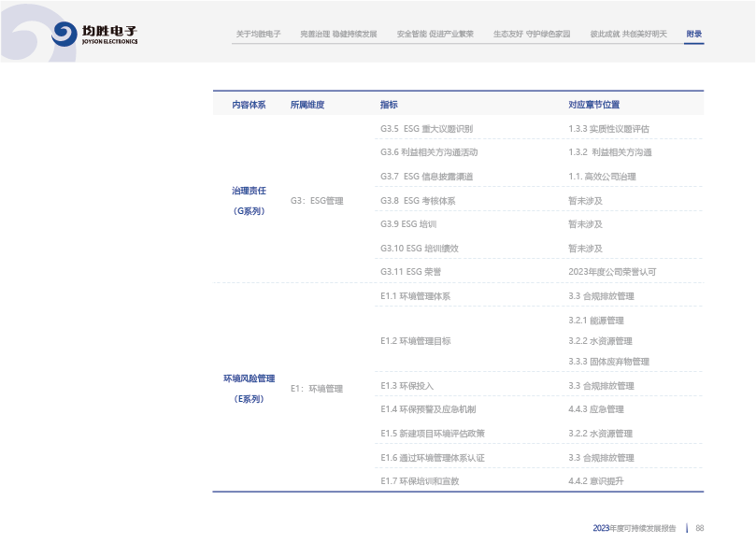Select the 环境风险管理 category cell
Image resolution: width=756 pixels, height=557 pixels.
249,378
